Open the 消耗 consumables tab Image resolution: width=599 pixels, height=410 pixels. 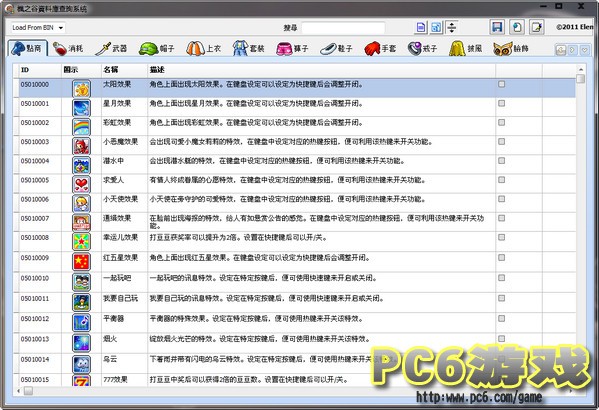point(68,49)
